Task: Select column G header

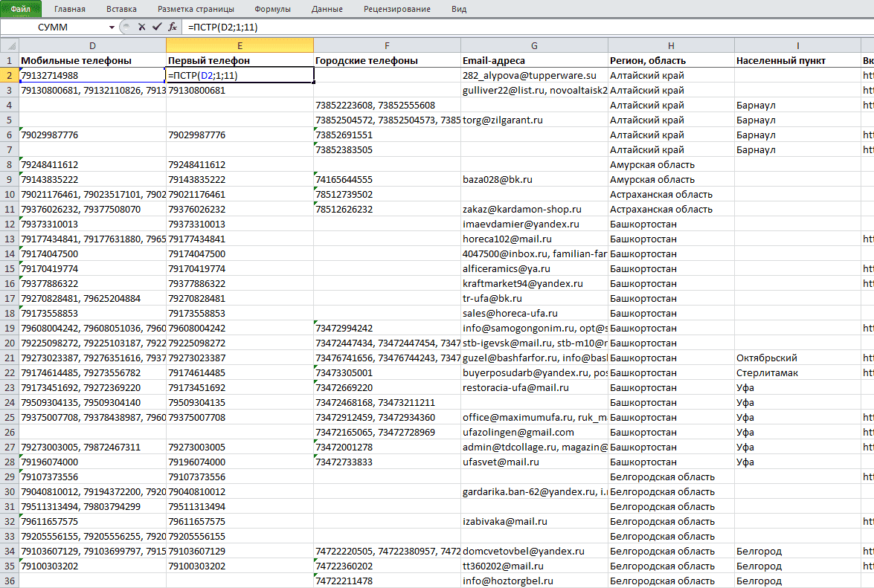Action: point(534,45)
